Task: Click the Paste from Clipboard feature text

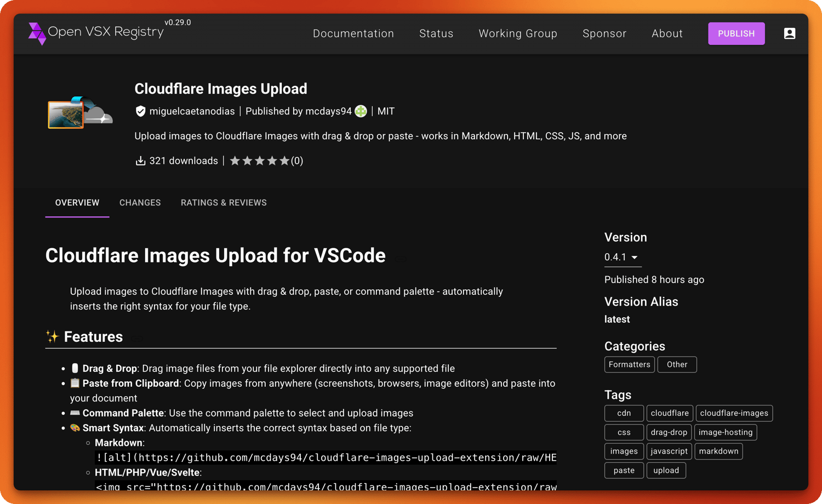Action: 313,391
